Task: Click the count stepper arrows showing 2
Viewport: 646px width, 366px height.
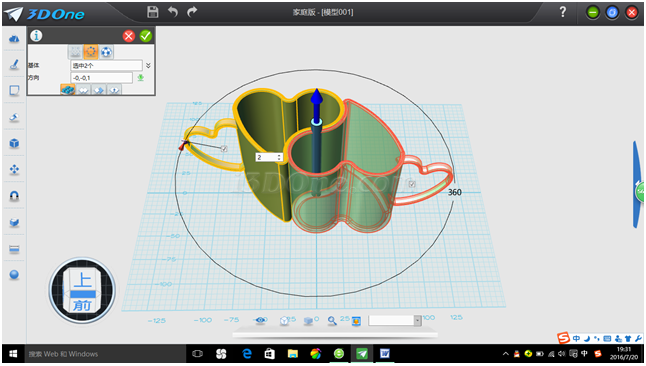Action: 279,157
